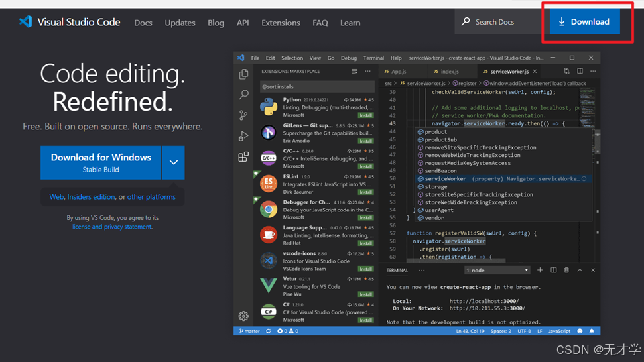This screenshot has width=644, height=362.
Task: Open the Learn page
Action: pos(350,23)
